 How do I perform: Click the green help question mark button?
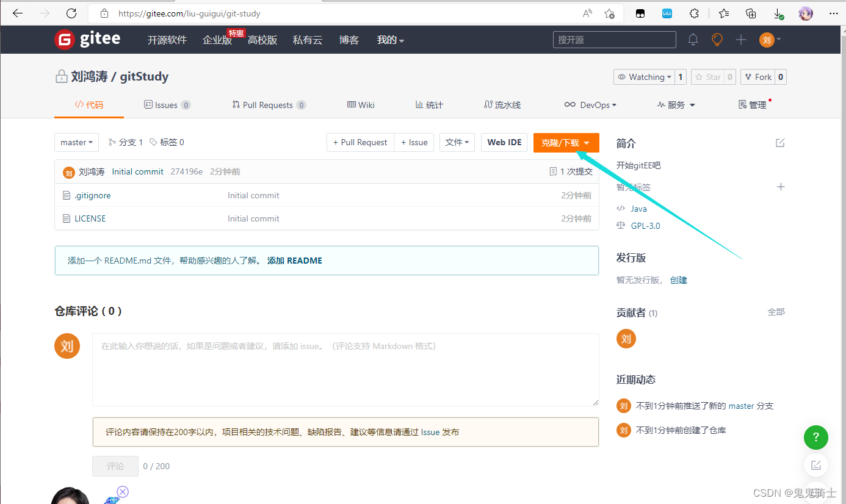[x=815, y=437]
